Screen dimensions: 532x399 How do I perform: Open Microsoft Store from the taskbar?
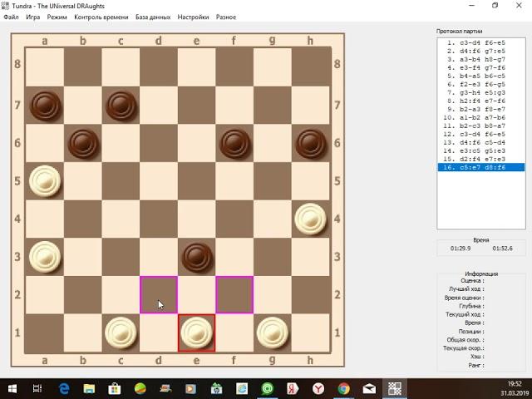(115, 388)
